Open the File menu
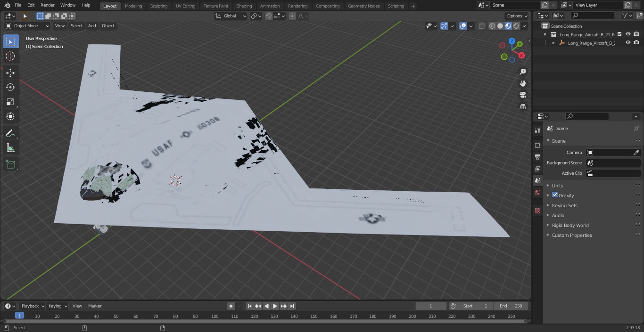This screenshot has width=644, height=332. point(18,5)
